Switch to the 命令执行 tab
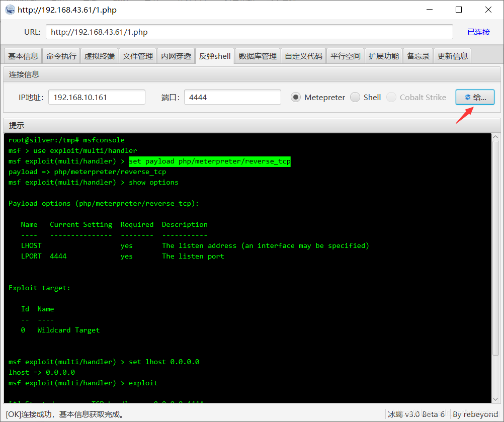 [61, 56]
